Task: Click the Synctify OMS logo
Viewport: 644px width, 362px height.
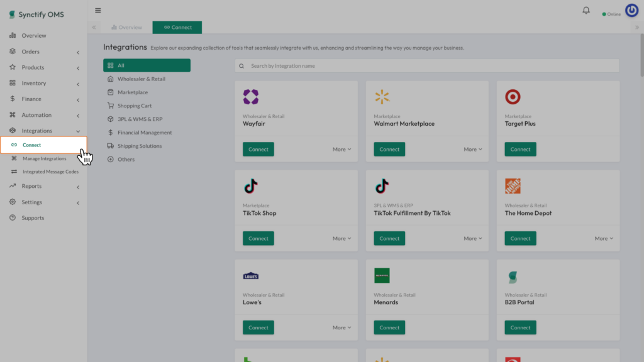Action: click(x=36, y=14)
